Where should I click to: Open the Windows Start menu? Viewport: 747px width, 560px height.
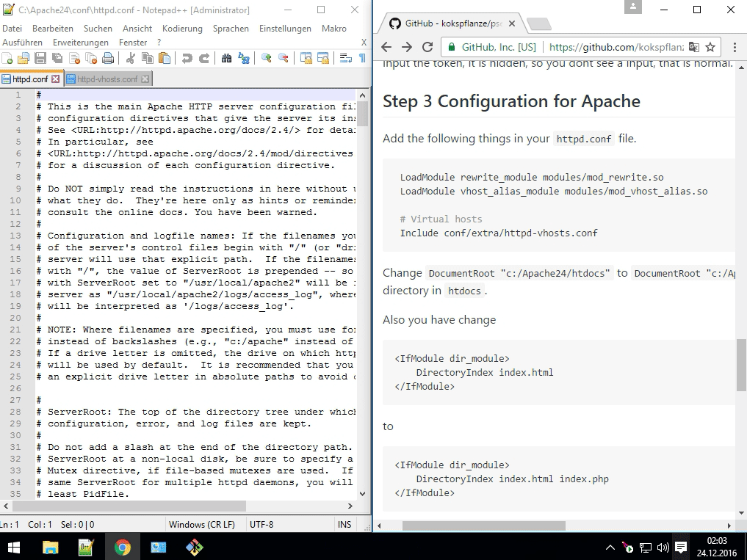pyautogui.click(x=13, y=547)
